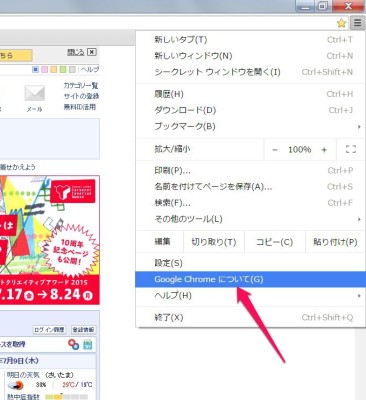Open サイトの登録 link
Image resolution: width=366 pixels, height=400 pixels.
coord(82,96)
